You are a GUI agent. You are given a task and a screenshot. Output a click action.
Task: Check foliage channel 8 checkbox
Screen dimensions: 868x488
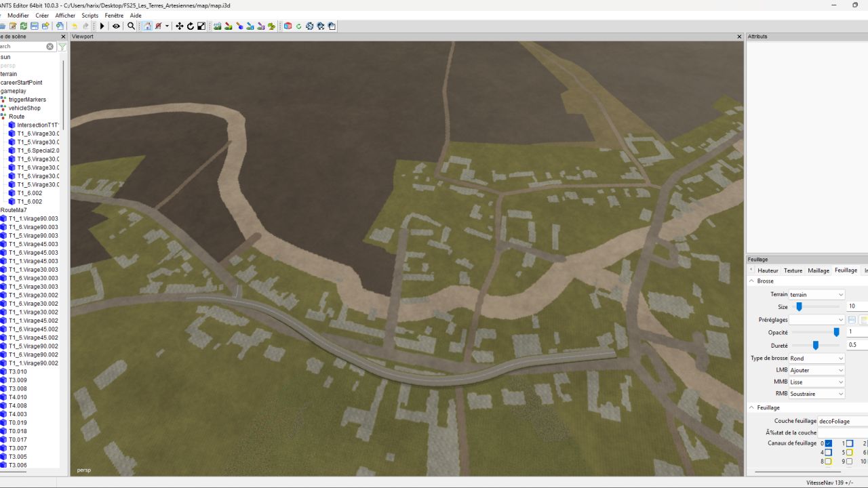pyautogui.click(x=828, y=462)
